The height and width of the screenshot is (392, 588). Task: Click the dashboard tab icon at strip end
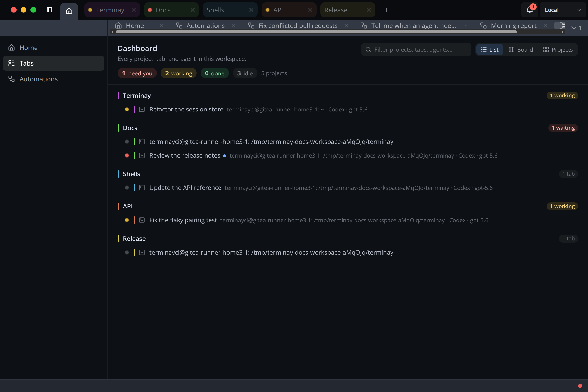562,25
